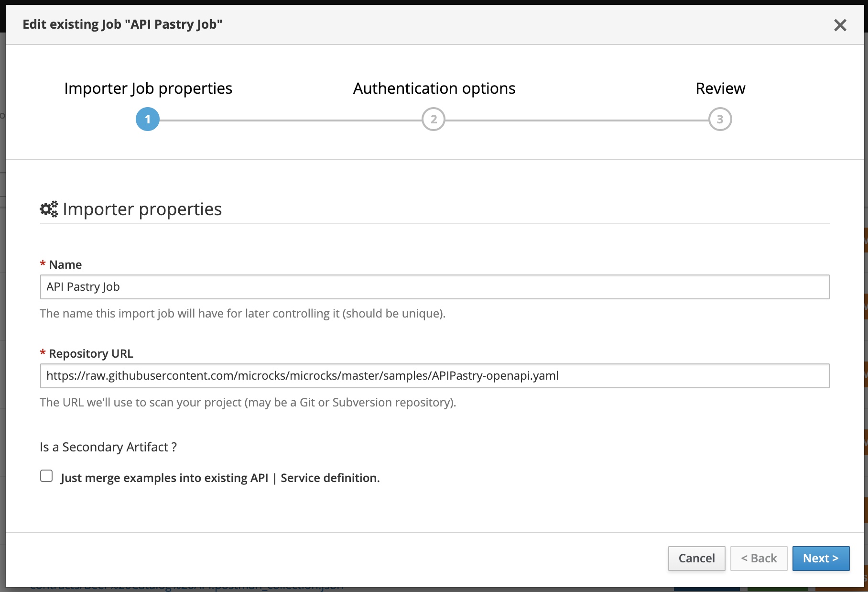Click the Repository URL field label
The height and width of the screenshot is (592, 868).
[x=91, y=354]
